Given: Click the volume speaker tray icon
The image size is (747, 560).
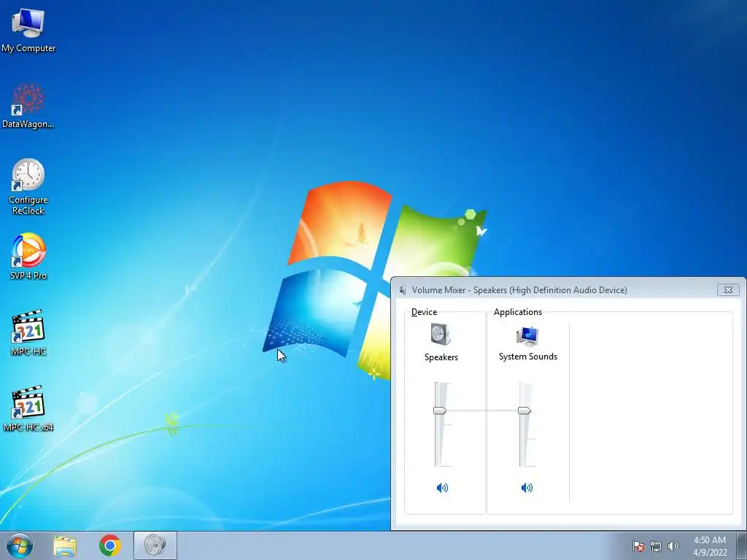Looking at the screenshot, I should pyautogui.click(x=673, y=546).
